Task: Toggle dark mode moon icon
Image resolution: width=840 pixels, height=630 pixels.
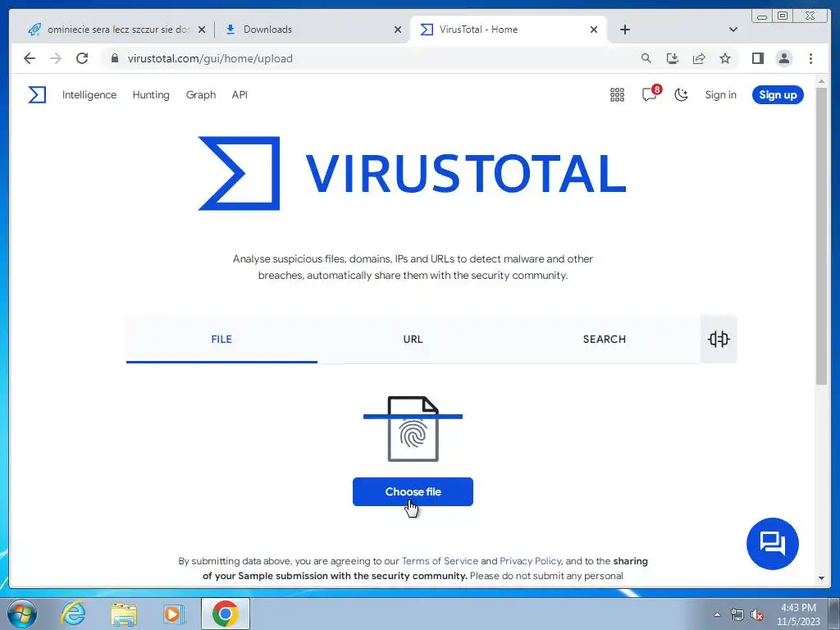Action: click(681, 95)
